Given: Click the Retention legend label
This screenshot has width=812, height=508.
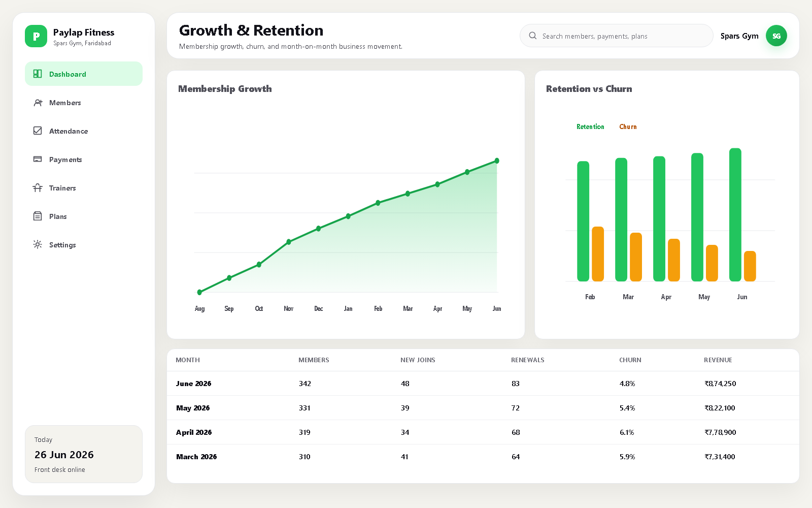Looking at the screenshot, I should click(x=590, y=126).
